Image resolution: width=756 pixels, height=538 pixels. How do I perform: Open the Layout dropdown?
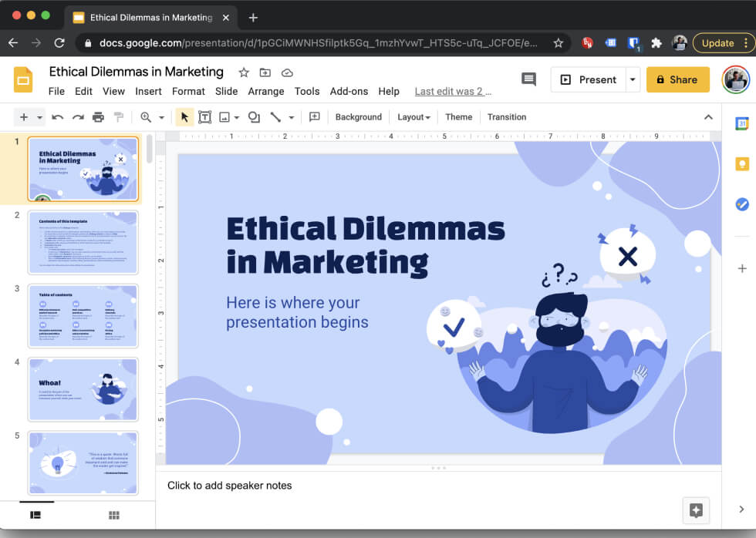[413, 117]
